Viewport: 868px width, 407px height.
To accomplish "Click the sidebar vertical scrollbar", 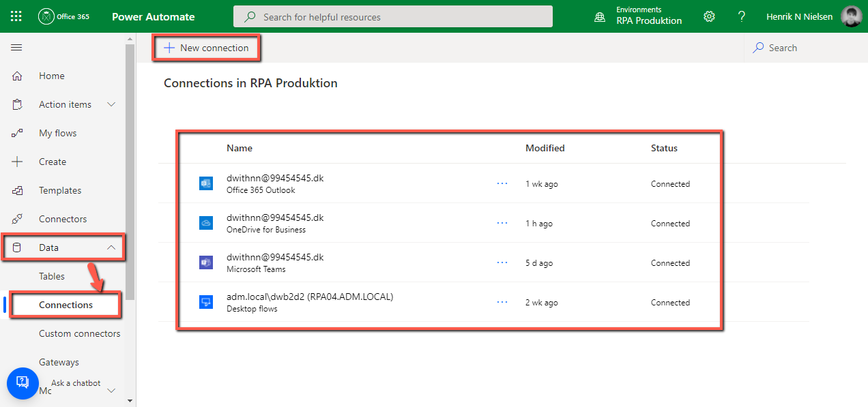I will coord(130,170).
